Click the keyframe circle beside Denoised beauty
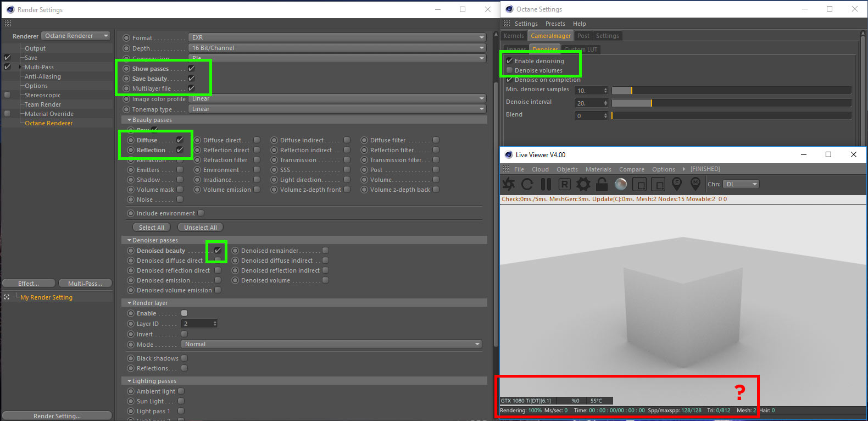This screenshot has height=421, width=868. point(131,251)
